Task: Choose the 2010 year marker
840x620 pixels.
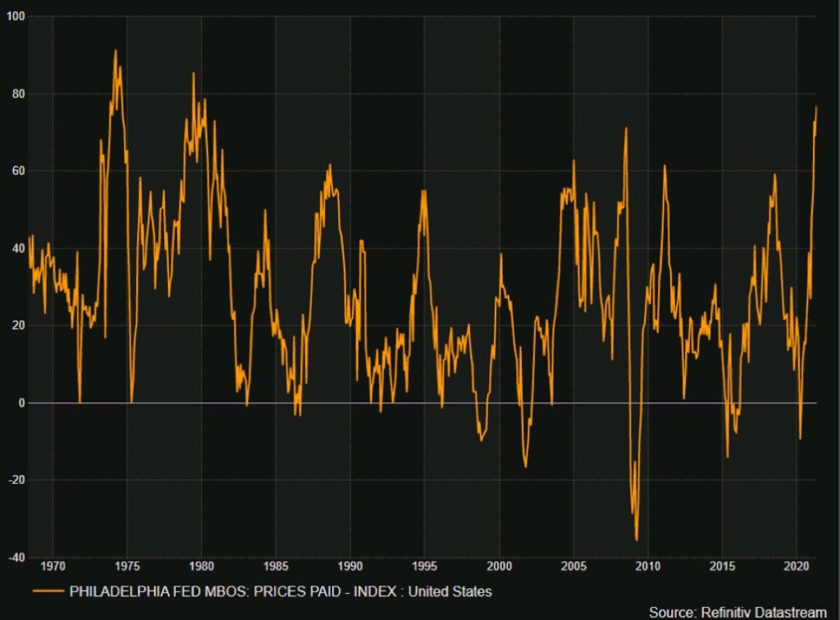Action: point(647,566)
